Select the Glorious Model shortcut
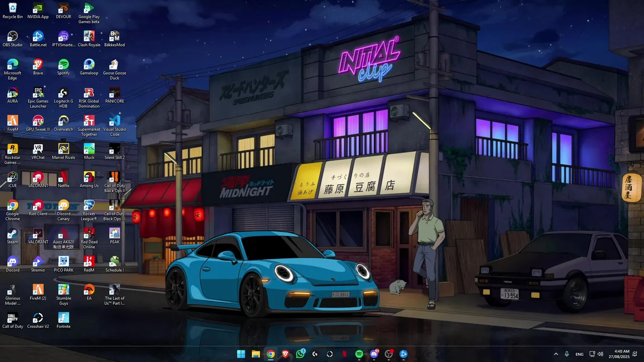644x362 pixels. tap(13, 295)
